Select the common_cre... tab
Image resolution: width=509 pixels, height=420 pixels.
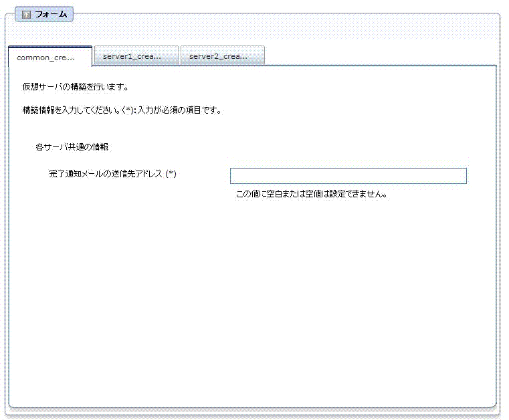pos(50,57)
